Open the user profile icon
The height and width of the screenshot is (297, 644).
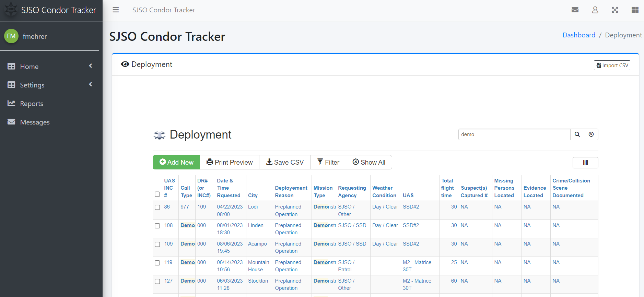coord(595,10)
